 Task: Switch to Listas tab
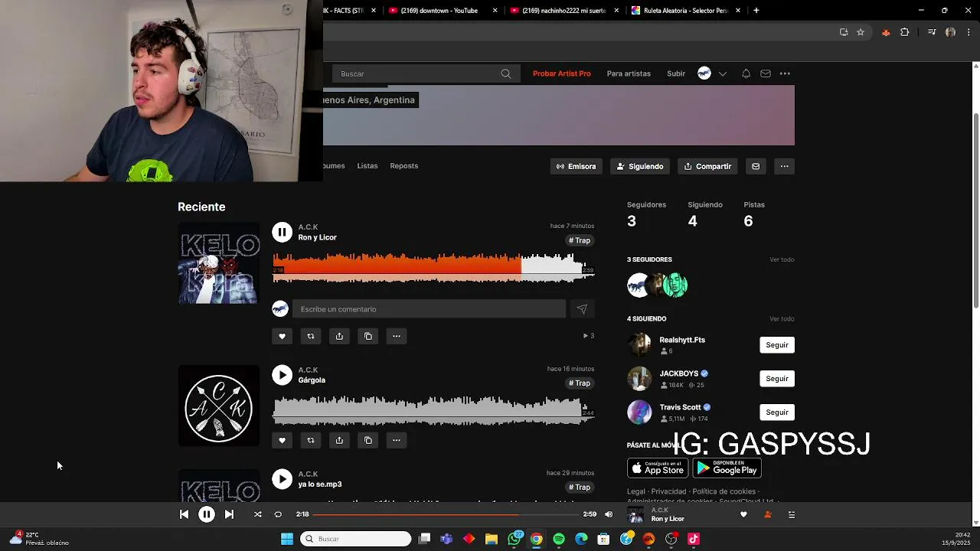pyautogui.click(x=367, y=165)
